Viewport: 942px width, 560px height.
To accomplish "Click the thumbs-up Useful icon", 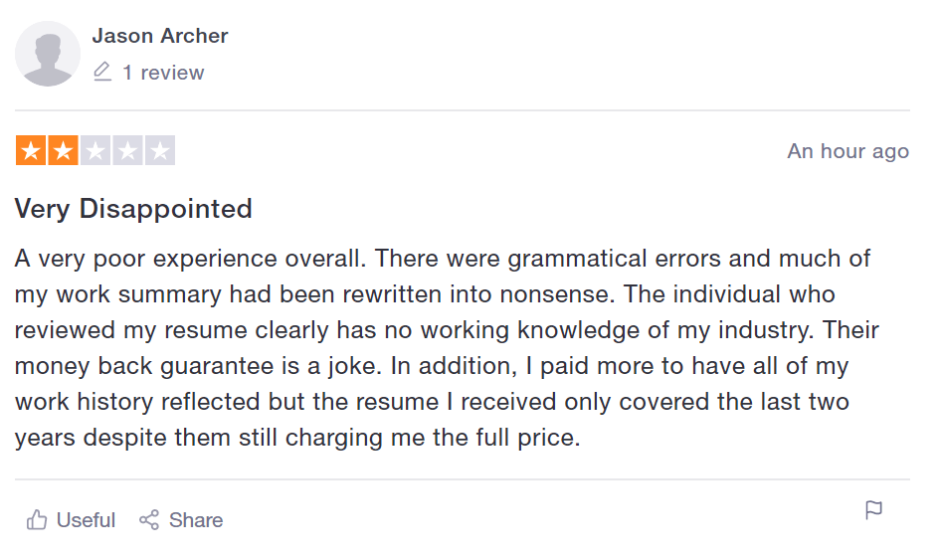I will [x=37, y=520].
